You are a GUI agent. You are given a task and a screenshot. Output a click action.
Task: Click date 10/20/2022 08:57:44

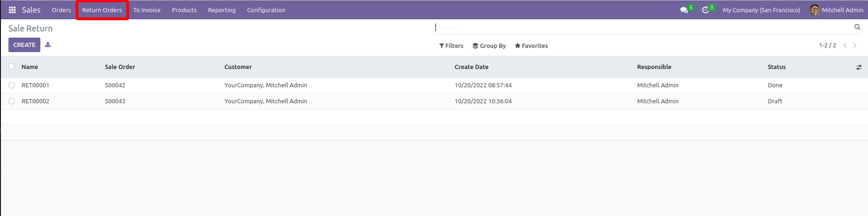(483, 85)
